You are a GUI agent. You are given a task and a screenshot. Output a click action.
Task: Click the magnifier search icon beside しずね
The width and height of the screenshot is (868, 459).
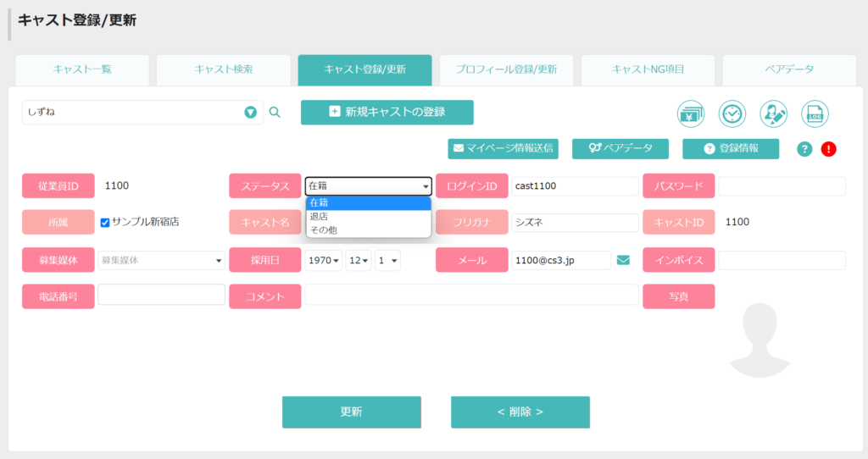point(275,113)
